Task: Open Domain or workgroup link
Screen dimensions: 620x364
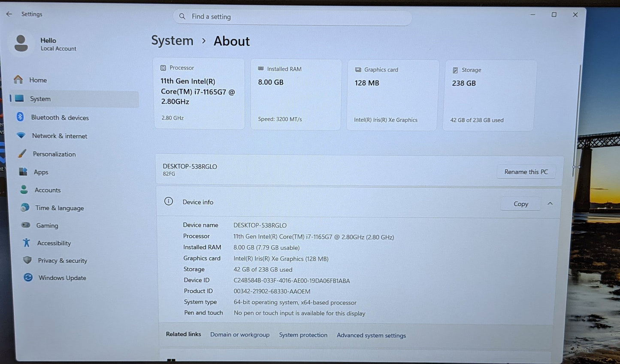Action: [240, 334]
